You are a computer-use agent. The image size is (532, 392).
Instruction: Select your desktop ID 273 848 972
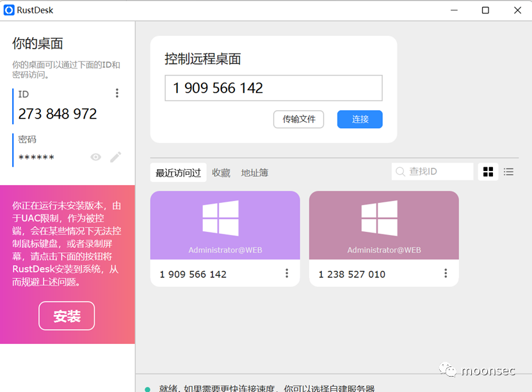click(x=58, y=114)
